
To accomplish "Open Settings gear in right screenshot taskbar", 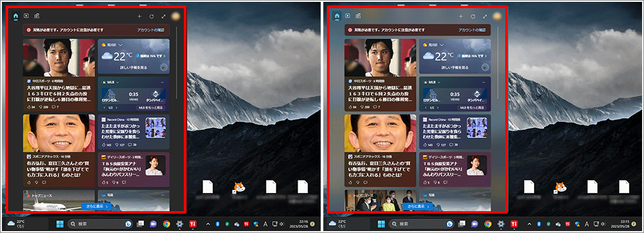I will point(501,224).
